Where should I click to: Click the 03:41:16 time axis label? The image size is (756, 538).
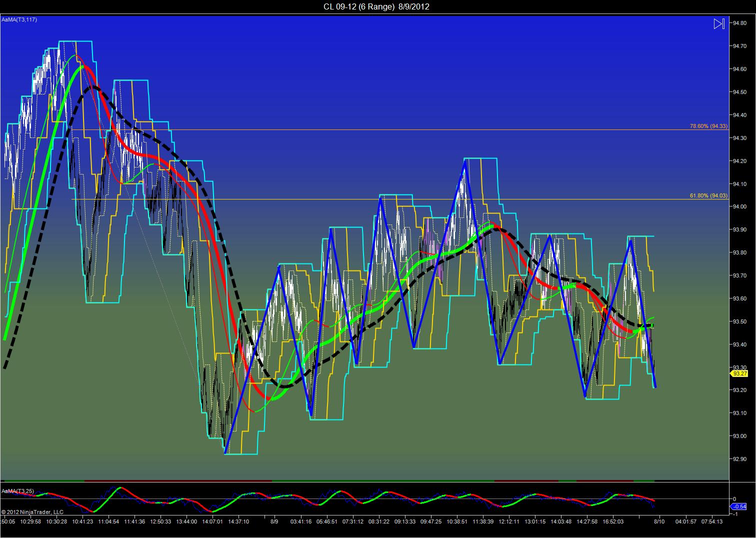point(300,521)
